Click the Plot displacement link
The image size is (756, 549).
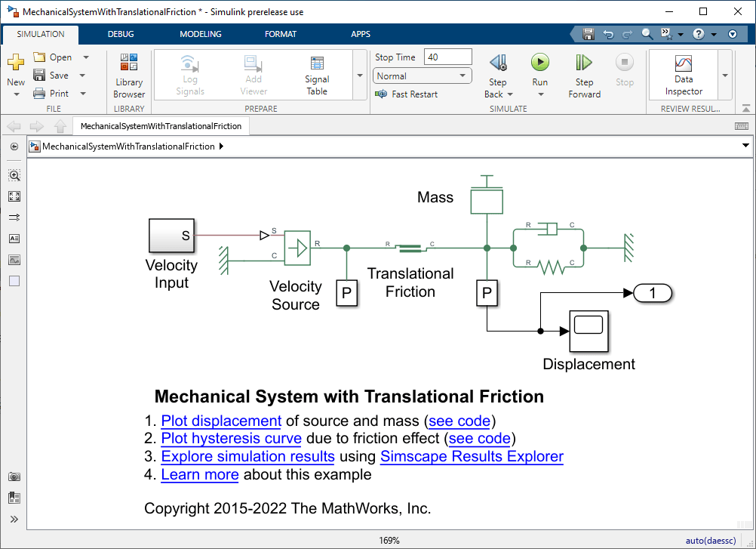pyautogui.click(x=221, y=421)
